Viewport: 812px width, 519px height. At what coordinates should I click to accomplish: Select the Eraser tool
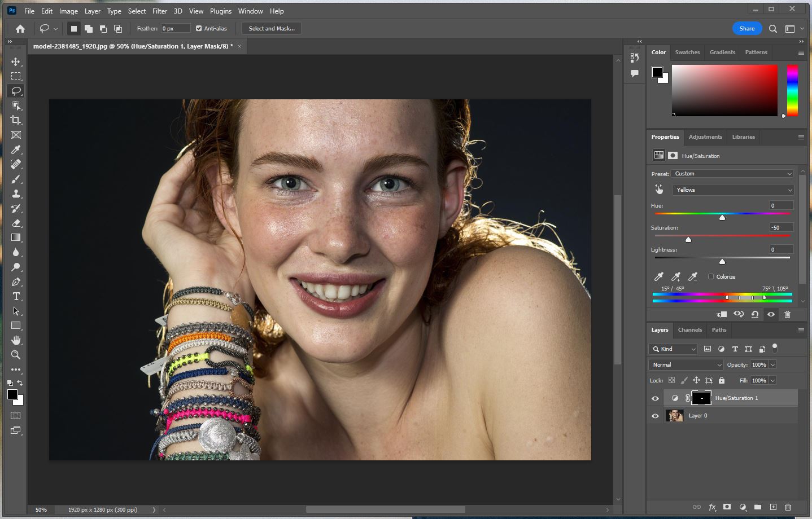16,223
